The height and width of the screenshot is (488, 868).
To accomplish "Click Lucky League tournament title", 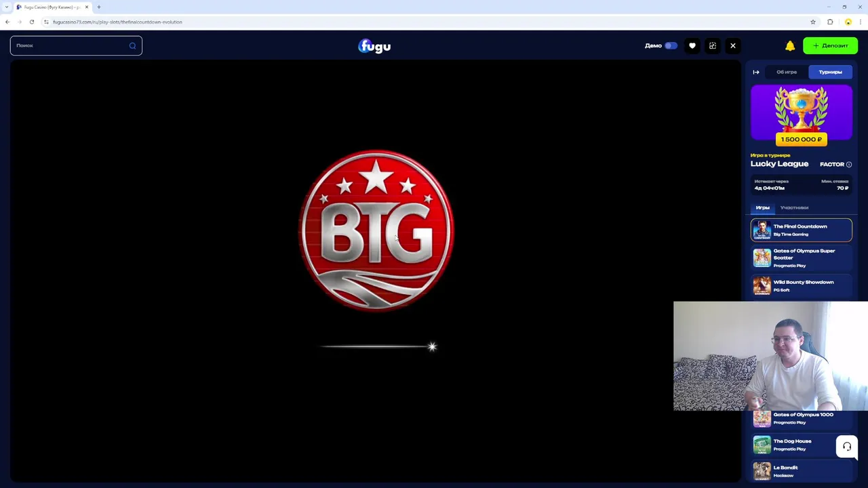I will point(779,164).
